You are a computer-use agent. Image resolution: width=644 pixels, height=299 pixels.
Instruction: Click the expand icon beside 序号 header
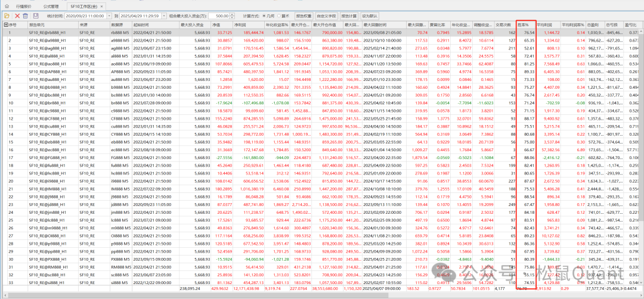(x=5, y=25)
